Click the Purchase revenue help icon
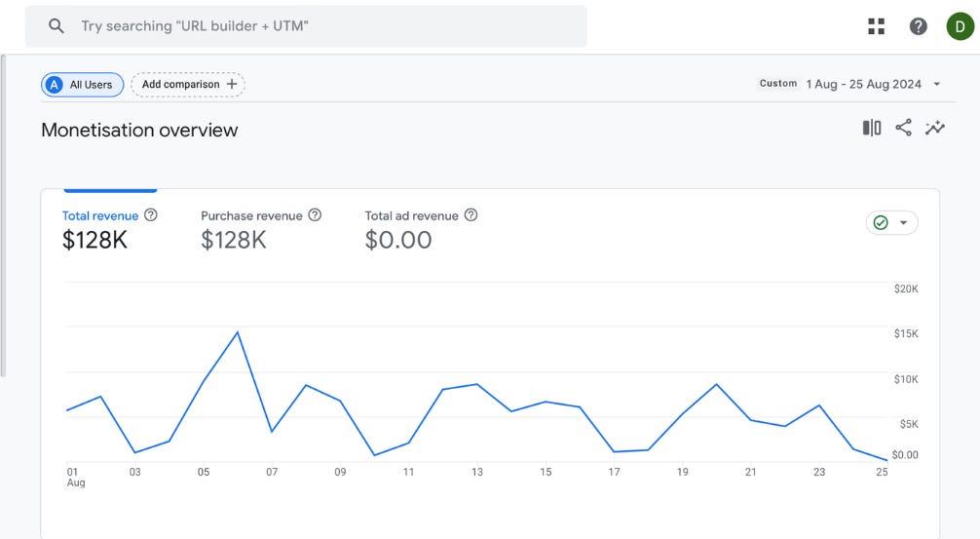The width and height of the screenshot is (980, 539). tap(315, 215)
